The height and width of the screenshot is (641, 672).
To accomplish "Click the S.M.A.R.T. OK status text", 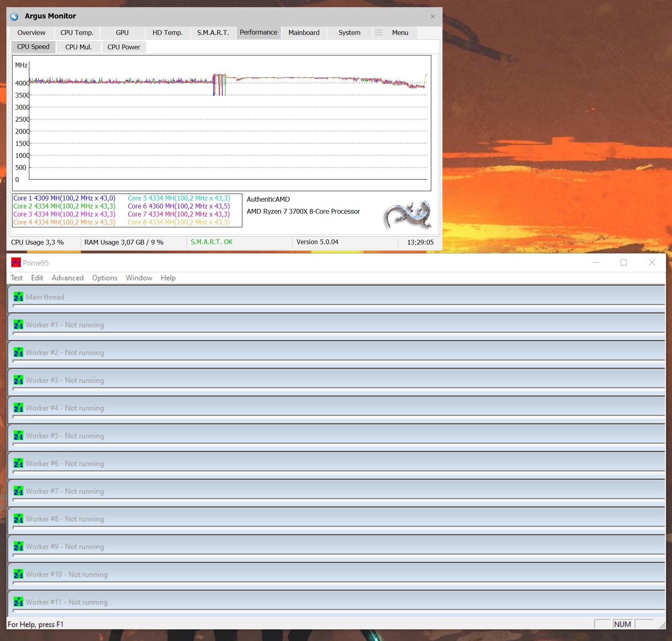I will pos(211,242).
